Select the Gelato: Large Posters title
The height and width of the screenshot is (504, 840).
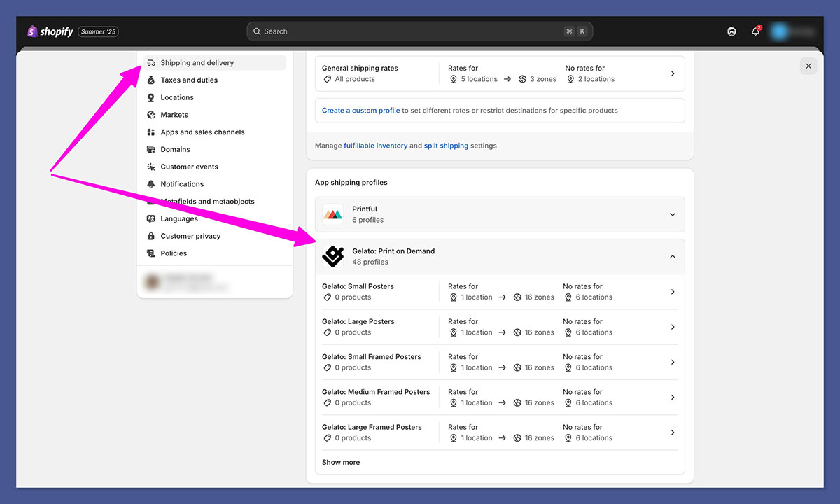coord(358,322)
